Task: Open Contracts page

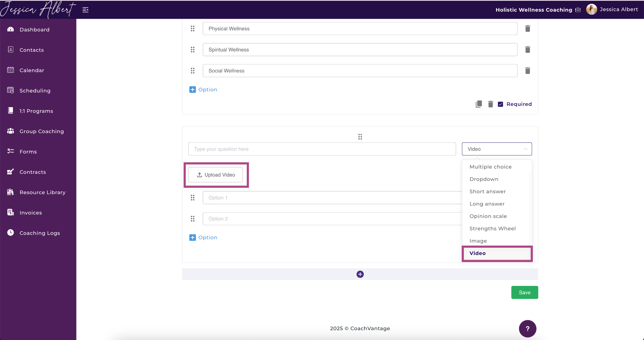Action: click(33, 172)
